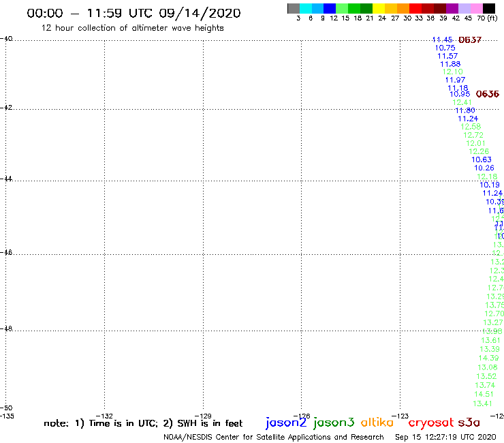Select the 12.18 reading near latitude -44

(487, 177)
